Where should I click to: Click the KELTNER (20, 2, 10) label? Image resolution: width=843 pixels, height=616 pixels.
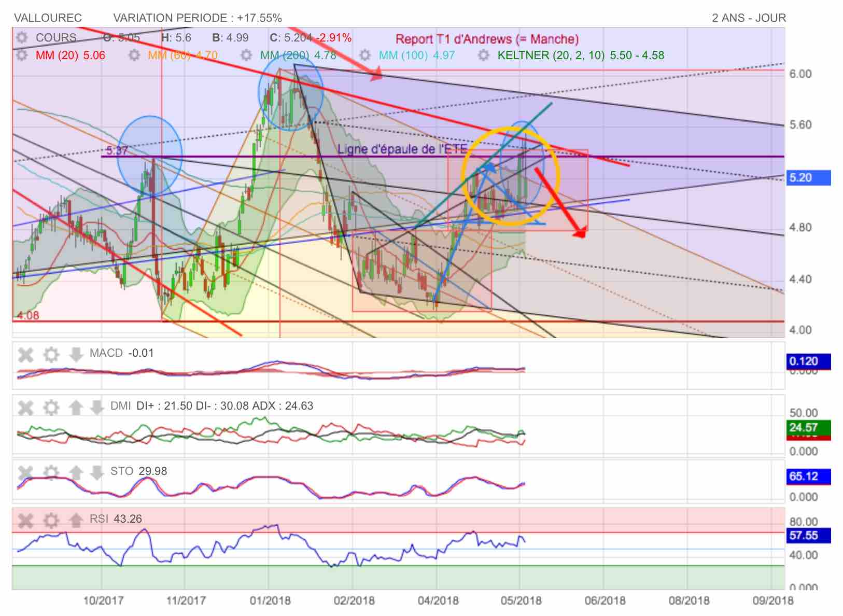(581, 55)
